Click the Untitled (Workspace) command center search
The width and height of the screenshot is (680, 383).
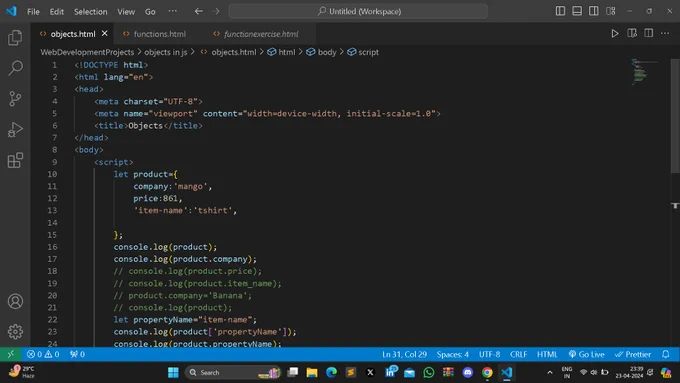point(358,11)
